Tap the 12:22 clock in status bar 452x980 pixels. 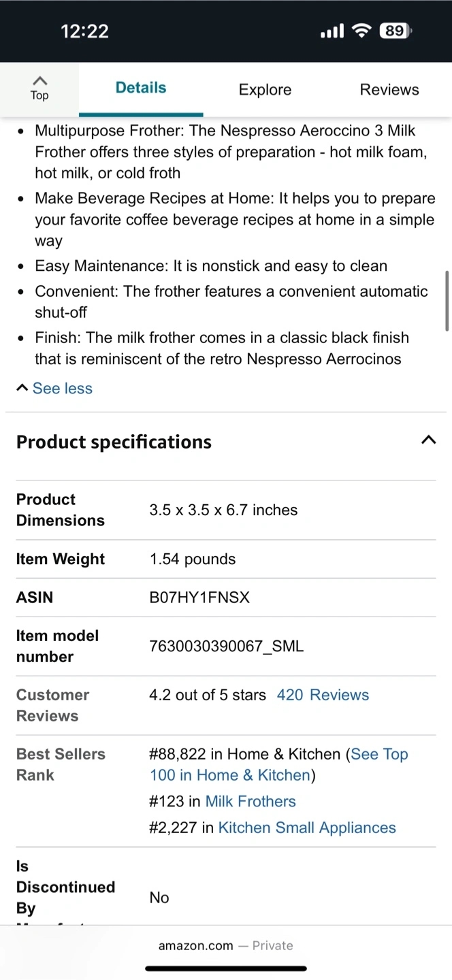tap(84, 31)
